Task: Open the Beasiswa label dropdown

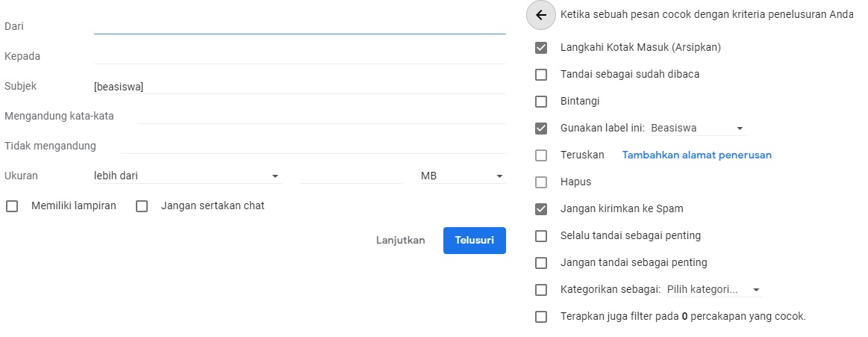Action: pyautogui.click(x=697, y=129)
